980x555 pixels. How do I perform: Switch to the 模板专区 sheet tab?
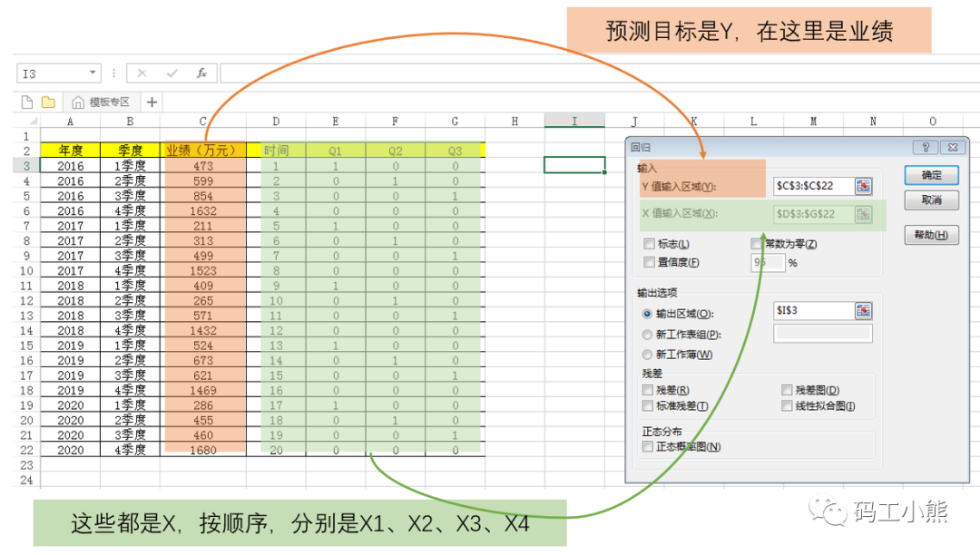tap(111, 101)
